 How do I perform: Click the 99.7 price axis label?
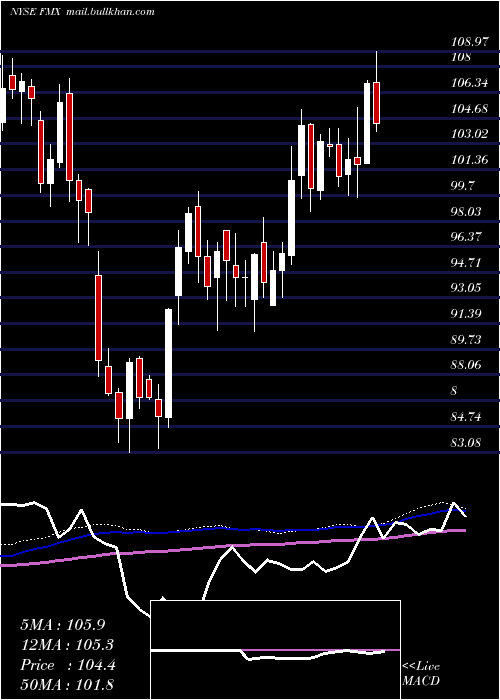(463, 186)
